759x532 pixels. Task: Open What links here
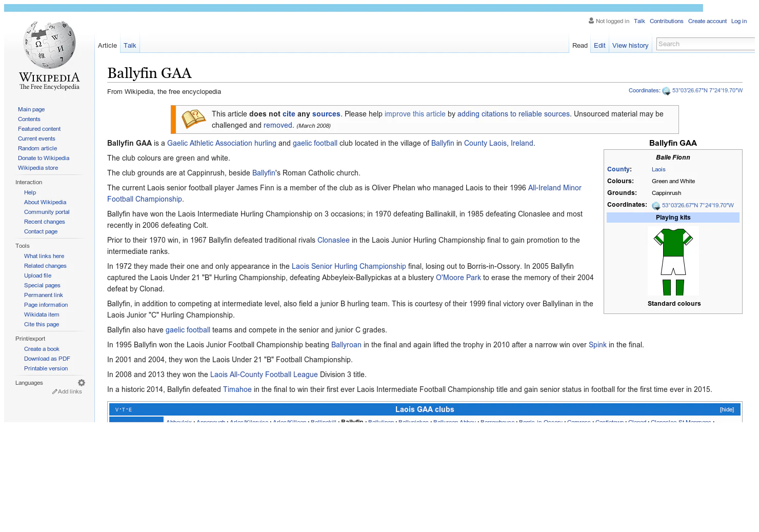click(x=44, y=256)
